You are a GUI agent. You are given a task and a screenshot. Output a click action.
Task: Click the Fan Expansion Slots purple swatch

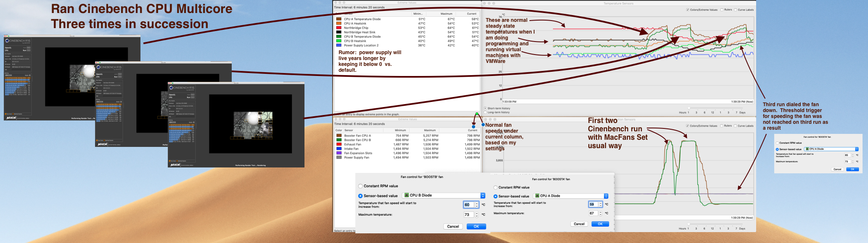339,153
